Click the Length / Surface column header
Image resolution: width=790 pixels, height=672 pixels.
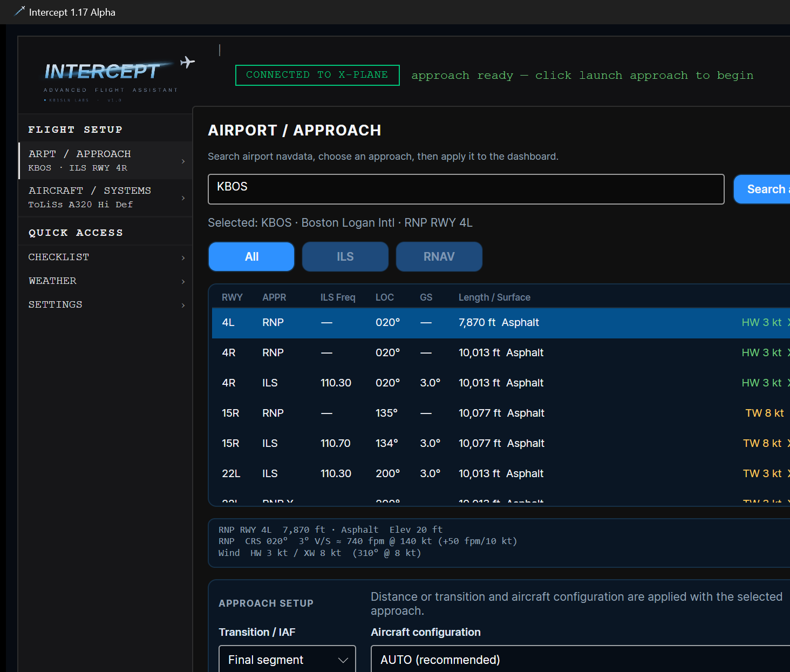click(494, 297)
